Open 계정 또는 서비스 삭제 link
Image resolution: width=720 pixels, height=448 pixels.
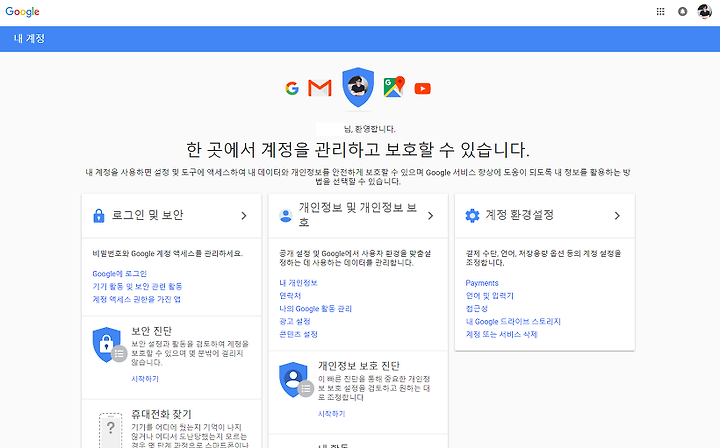[x=501, y=334]
